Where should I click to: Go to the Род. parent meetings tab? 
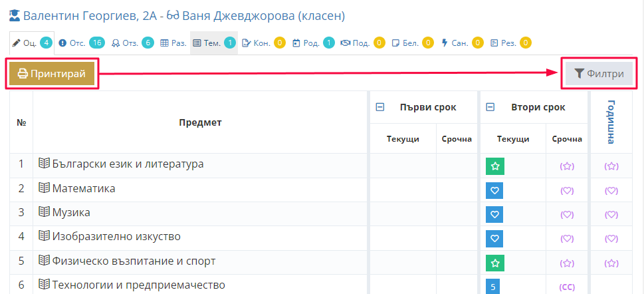coord(314,43)
